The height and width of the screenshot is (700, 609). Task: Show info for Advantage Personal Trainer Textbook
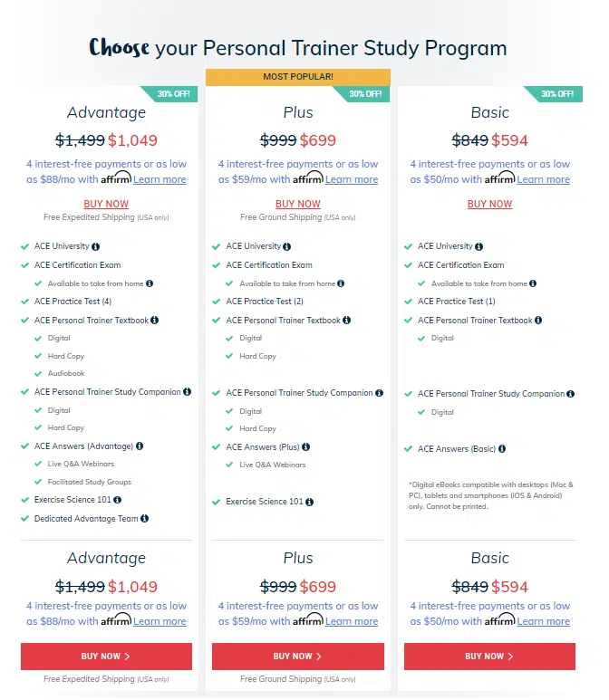click(155, 320)
